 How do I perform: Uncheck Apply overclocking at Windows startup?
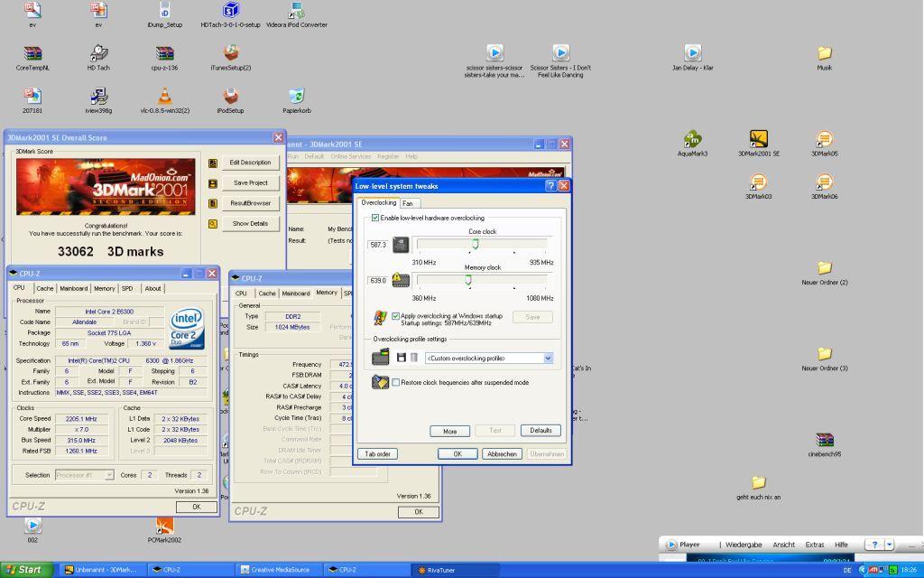pos(395,316)
